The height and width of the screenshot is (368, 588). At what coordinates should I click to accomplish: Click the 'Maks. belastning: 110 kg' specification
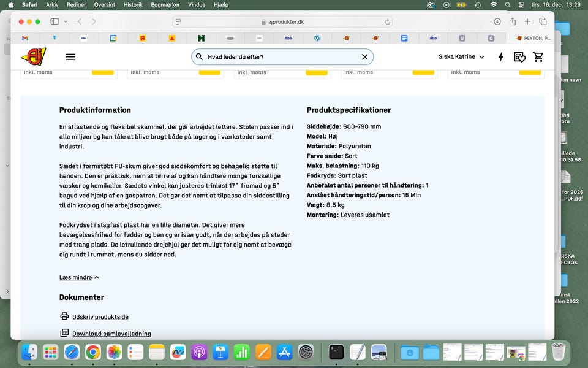tap(343, 166)
